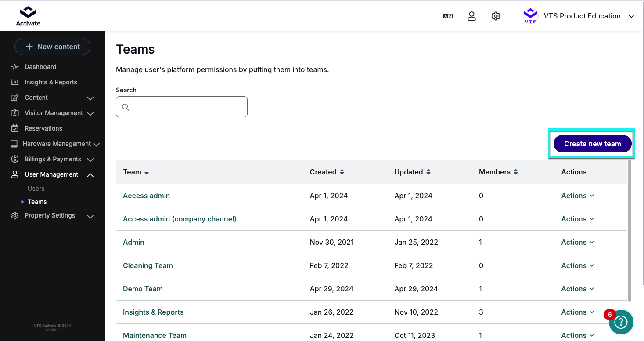Open the Admin team link
This screenshot has width=644, height=341.
pyautogui.click(x=133, y=242)
